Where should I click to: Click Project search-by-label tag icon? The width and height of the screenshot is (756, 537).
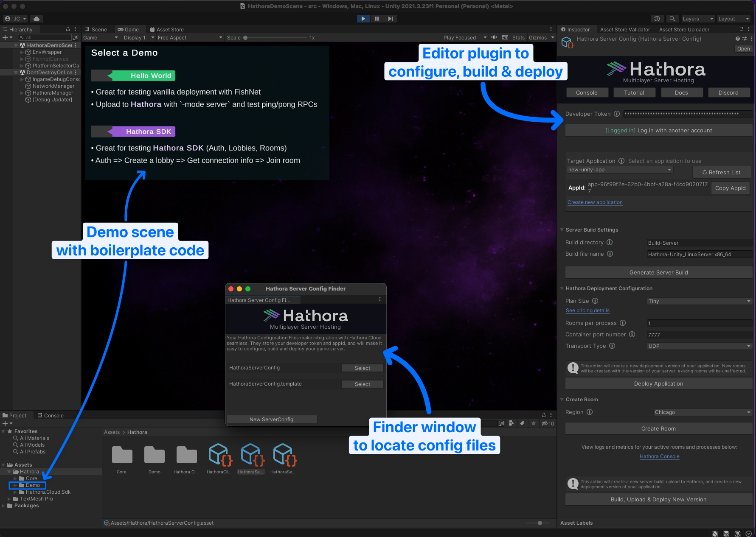[x=522, y=423]
